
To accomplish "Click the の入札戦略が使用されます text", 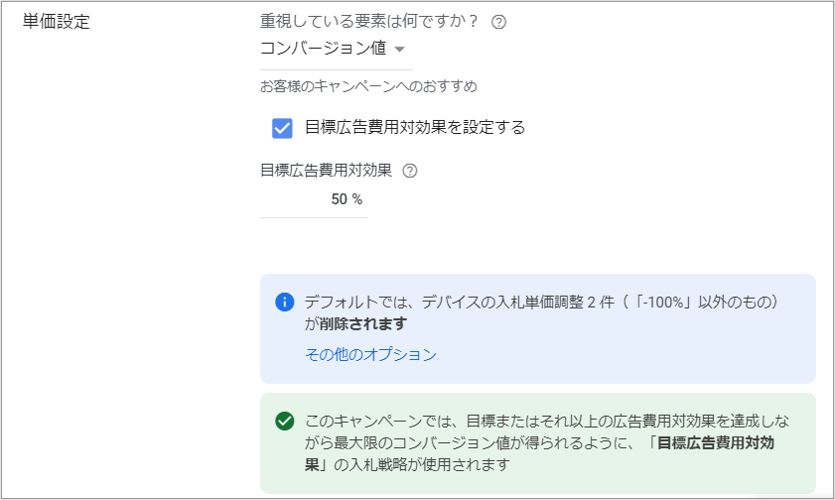I will click(420, 465).
